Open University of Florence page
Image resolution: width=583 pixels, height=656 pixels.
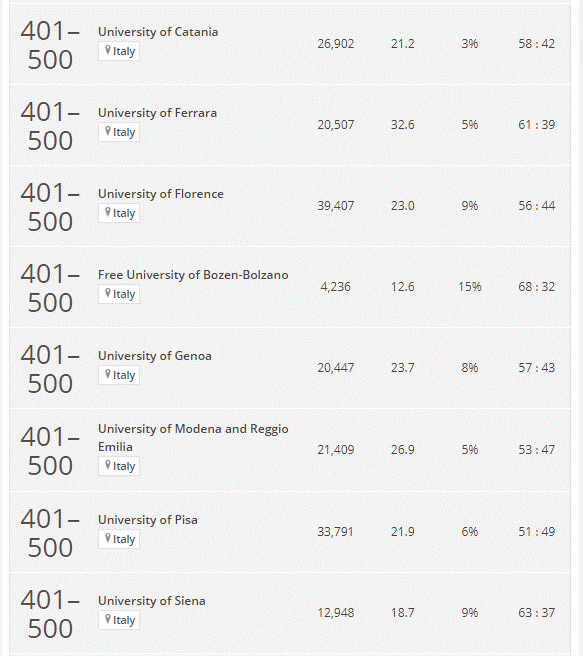click(161, 194)
